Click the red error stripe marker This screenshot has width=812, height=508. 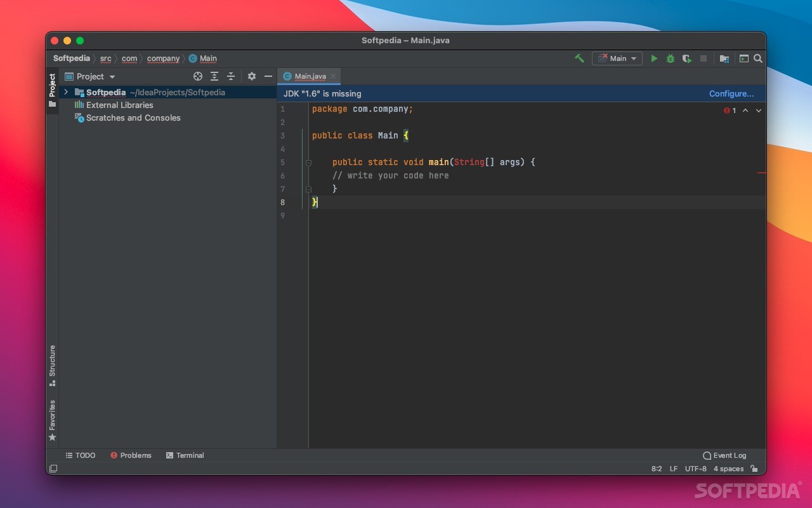click(x=762, y=173)
